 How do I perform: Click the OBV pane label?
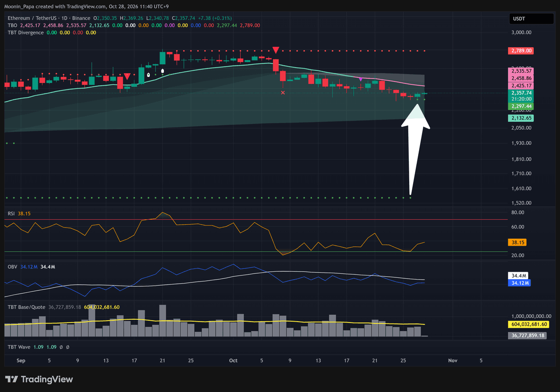[12, 267]
